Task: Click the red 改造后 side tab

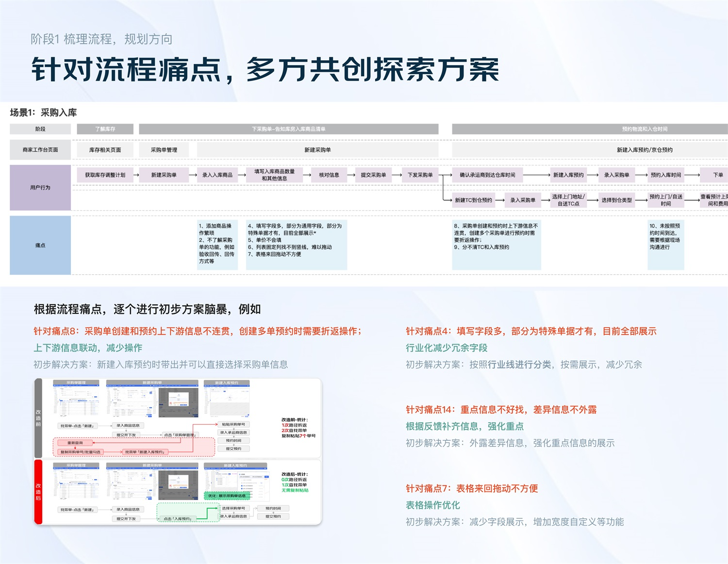Action: tap(38, 492)
